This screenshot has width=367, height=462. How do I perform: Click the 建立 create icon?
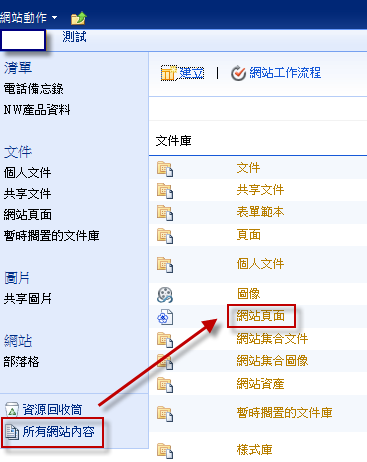pyautogui.click(x=169, y=73)
